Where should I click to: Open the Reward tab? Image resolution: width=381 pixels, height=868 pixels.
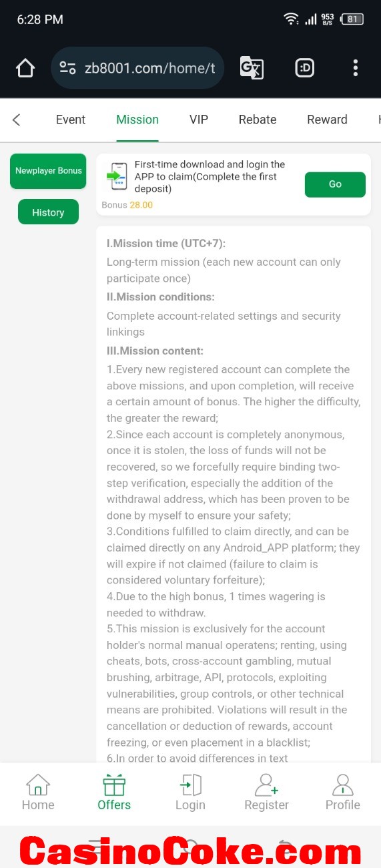[327, 120]
